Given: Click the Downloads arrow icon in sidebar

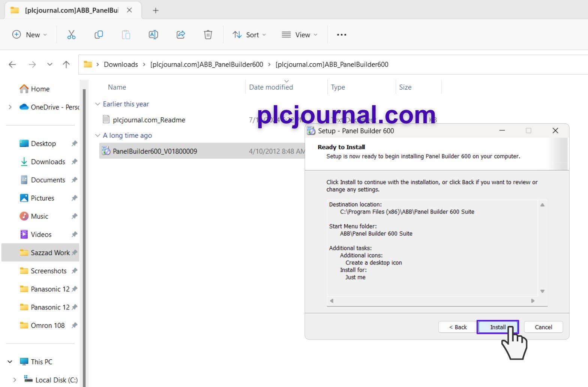Looking at the screenshot, I should tap(24, 162).
